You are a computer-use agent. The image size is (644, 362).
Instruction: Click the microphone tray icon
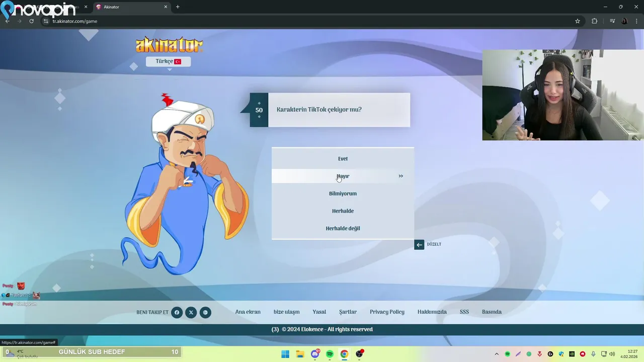pyautogui.click(x=594, y=354)
